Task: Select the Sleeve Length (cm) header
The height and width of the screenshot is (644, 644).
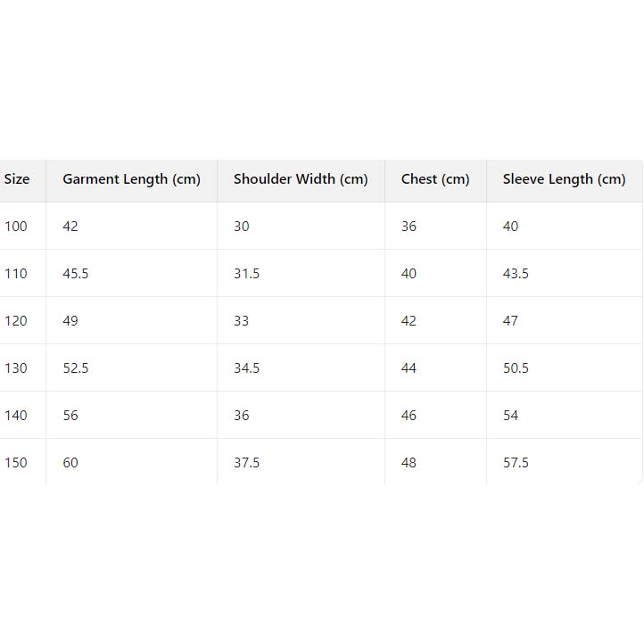Action: 564,179
